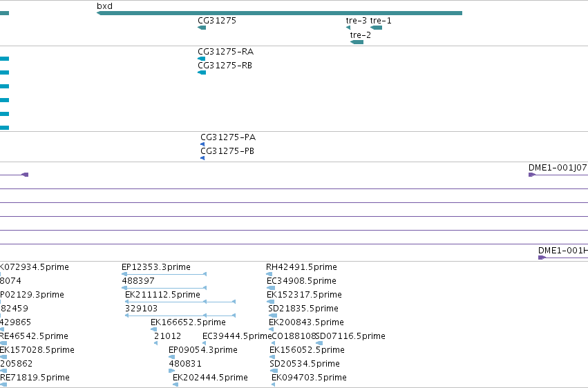Viewport: 588px width, 388px height.
Task: Click the CG31275-RB transcript glyph
Action: click(202, 72)
